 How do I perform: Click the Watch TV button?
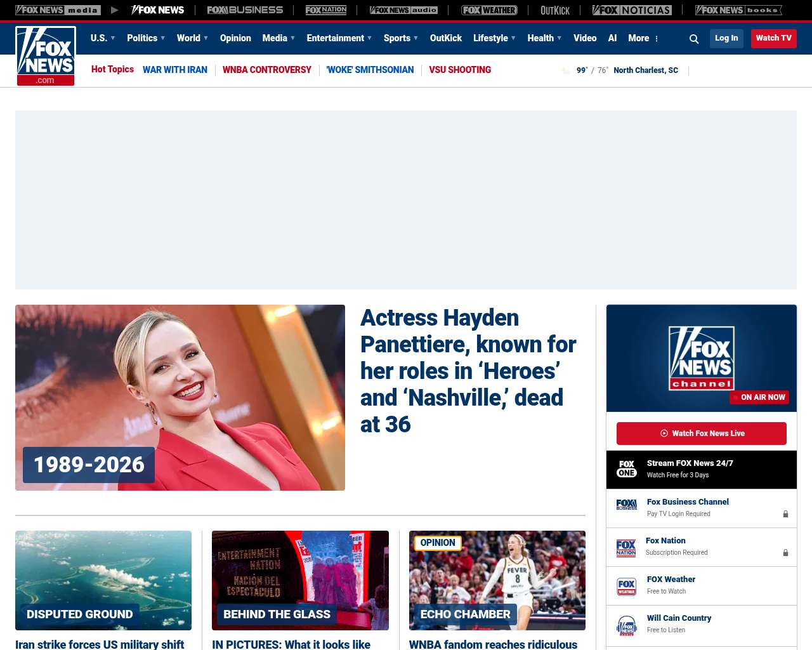[774, 38]
